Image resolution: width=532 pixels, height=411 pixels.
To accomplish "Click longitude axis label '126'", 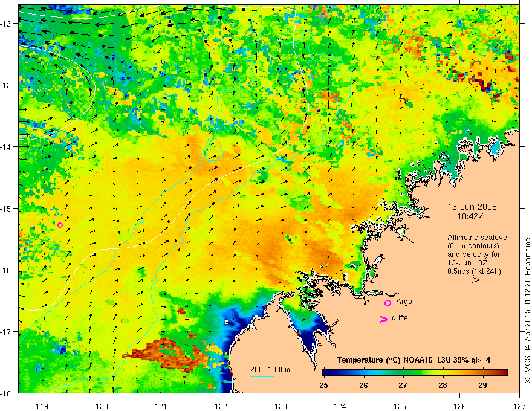I will (x=459, y=406).
